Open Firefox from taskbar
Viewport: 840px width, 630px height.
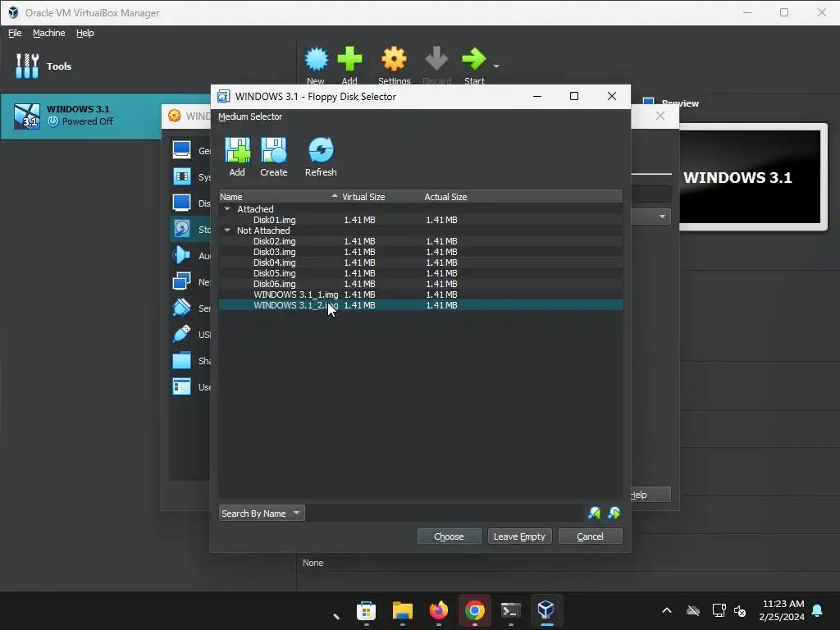pyautogui.click(x=439, y=610)
